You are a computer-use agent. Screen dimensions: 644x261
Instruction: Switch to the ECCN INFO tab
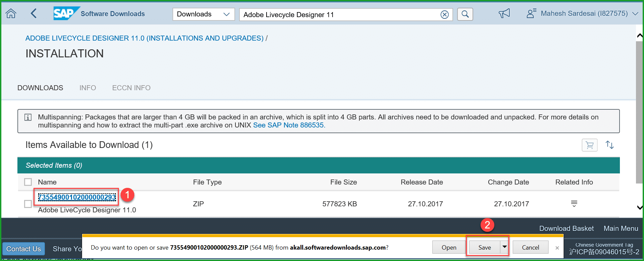coord(131,88)
